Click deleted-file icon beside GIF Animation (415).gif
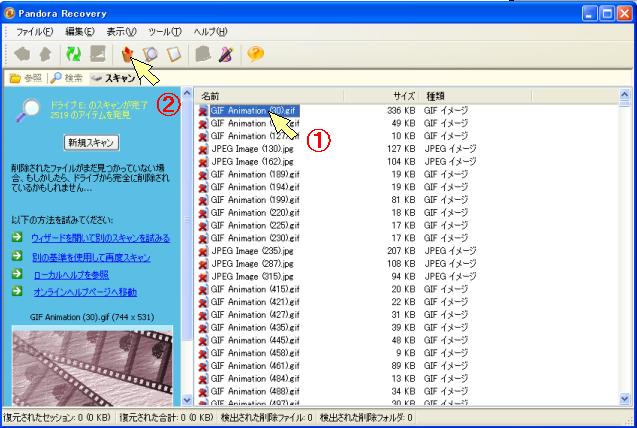The width and height of the screenshot is (637, 428). pos(203,290)
